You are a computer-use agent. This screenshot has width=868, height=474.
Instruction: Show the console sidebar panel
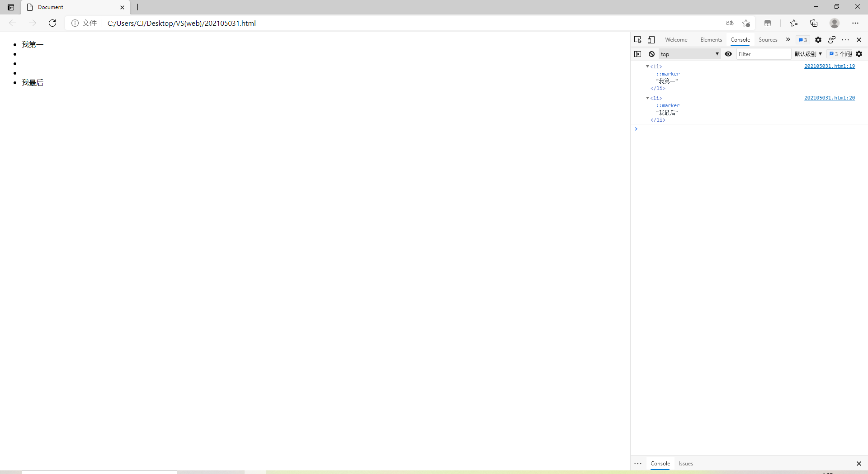637,54
